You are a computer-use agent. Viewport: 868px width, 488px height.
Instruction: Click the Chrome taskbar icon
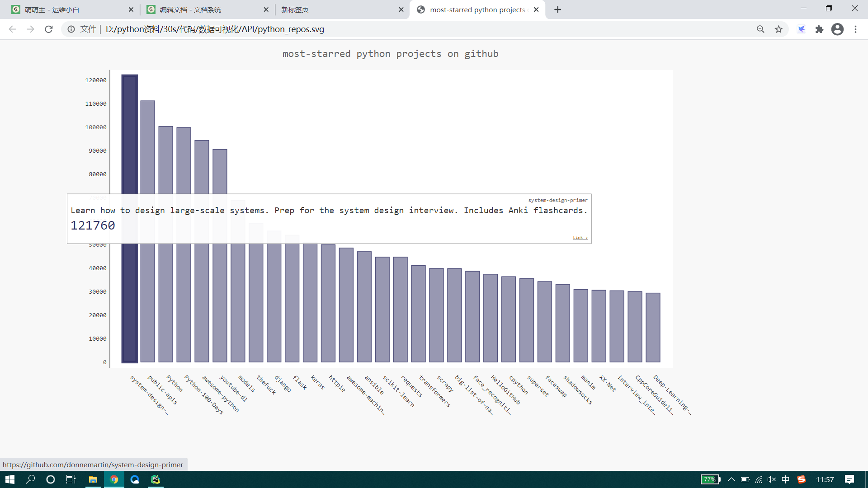coord(114,479)
